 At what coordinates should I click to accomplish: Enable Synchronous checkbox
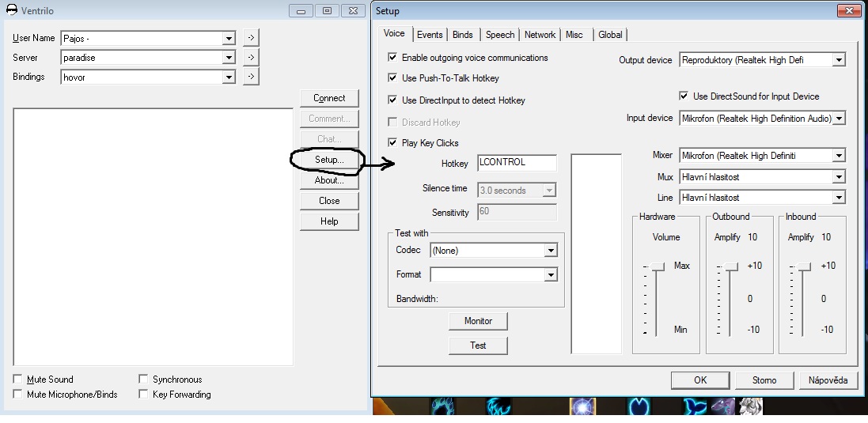tap(143, 380)
